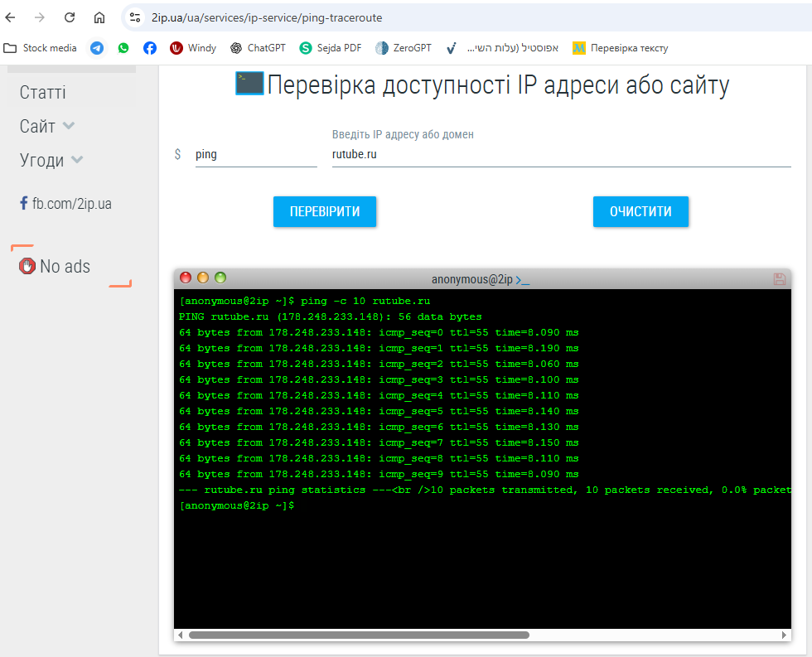Open the browser home page icon
The image size is (812, 657).
pyautogui.click(x=99, y=17)
